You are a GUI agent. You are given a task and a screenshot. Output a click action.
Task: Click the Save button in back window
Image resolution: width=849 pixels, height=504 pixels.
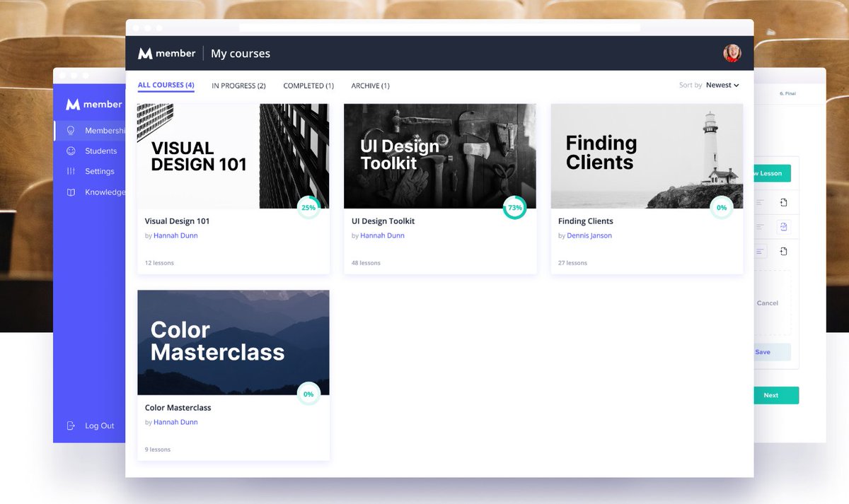(772, 352)
